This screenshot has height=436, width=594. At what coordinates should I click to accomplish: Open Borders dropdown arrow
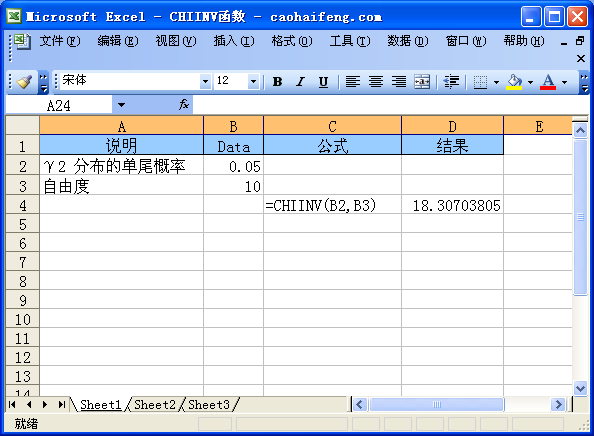(x=496, y=82)
